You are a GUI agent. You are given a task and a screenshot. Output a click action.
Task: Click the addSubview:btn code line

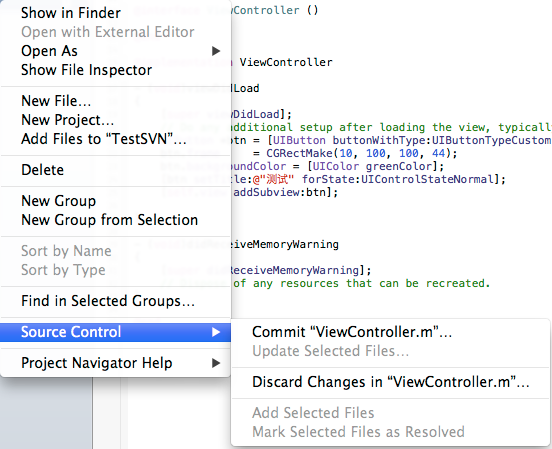pos(285,193)
